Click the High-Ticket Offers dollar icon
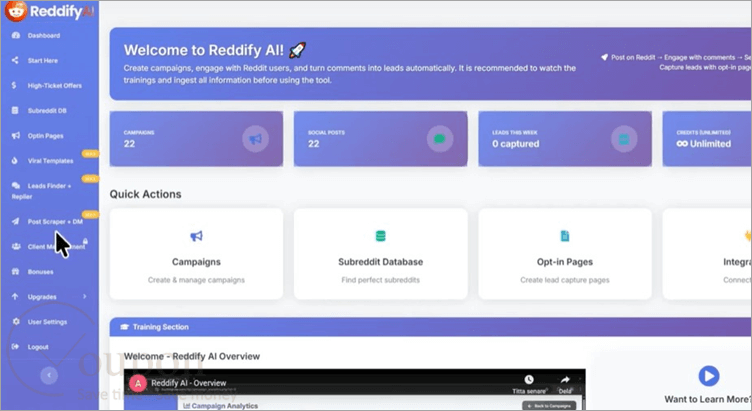The width and height of the screenshot is (752, 411). point(14,85)
